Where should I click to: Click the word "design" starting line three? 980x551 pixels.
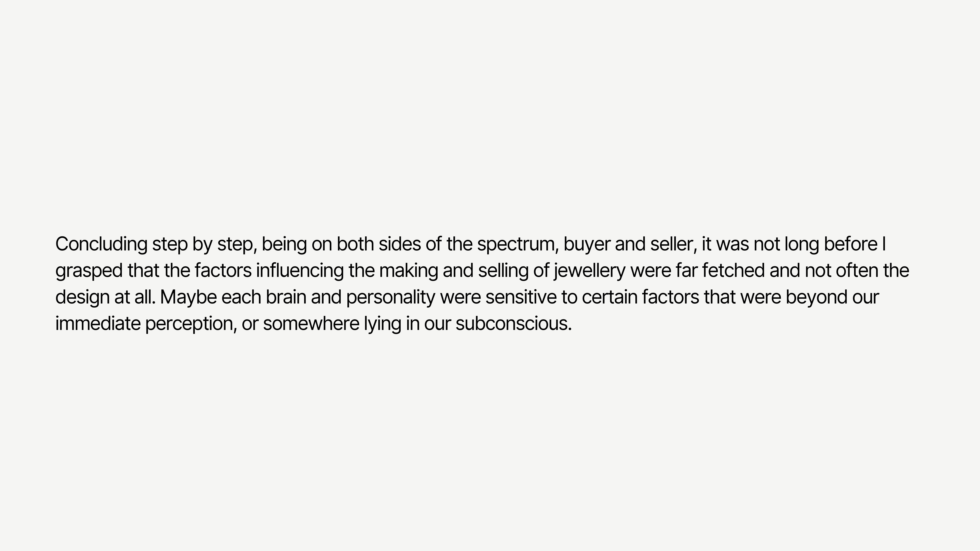[82, 297]
